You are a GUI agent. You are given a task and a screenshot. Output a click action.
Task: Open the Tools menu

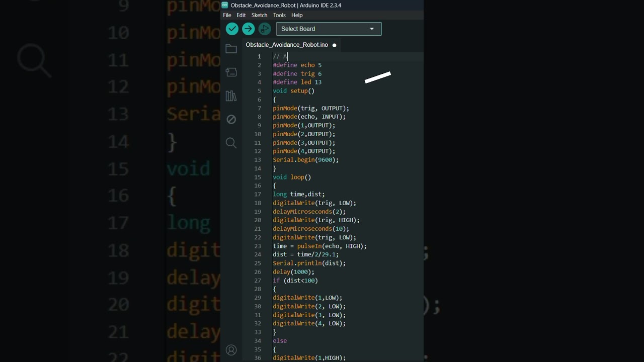point(279,15)
